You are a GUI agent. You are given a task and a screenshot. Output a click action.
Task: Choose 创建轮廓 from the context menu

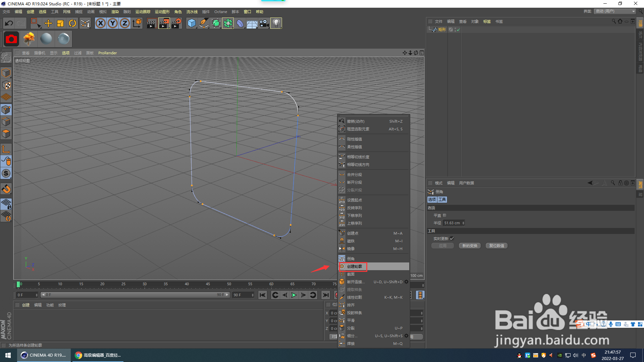[374, 266]
